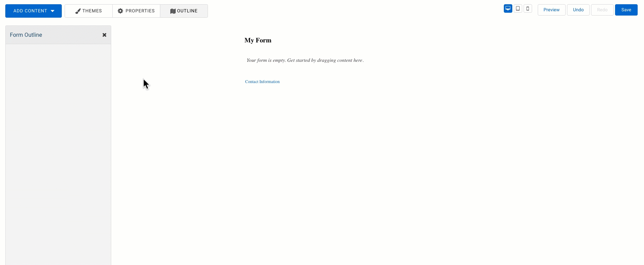Image resolution: width=644 pixels, height=265 pixels.
Task: Switch to tablet preview mode
Action: coord(518,8)
